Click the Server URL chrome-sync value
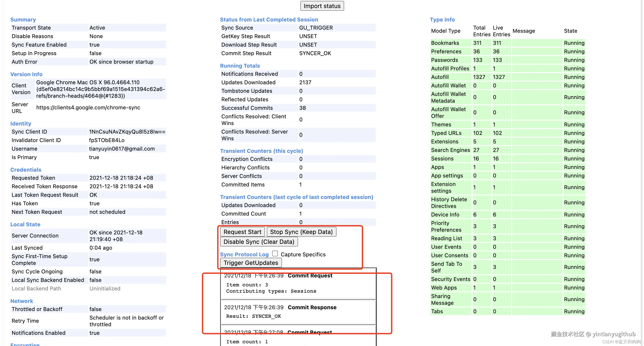 point(88,107)
